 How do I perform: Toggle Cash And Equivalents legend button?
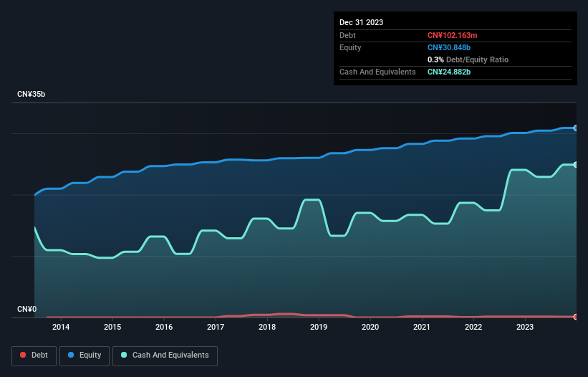(x=165, y=355)
